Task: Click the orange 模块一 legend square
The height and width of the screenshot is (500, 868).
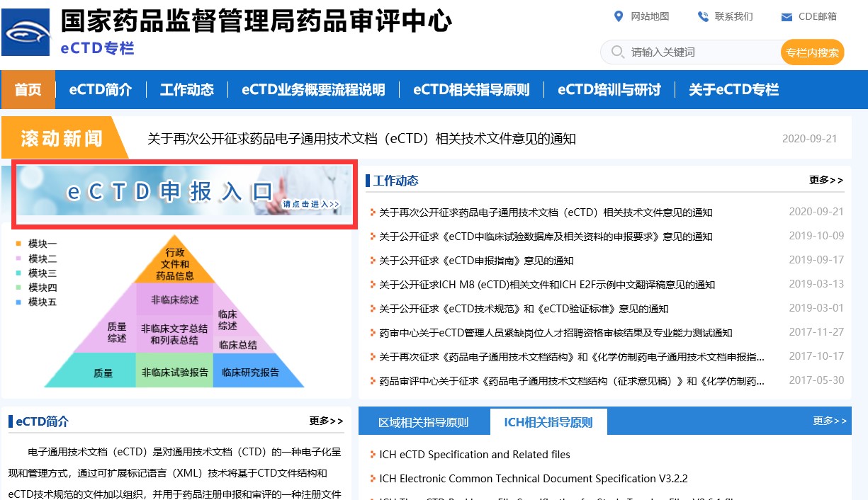Action: pyautogui.click(x=18, y=244)
